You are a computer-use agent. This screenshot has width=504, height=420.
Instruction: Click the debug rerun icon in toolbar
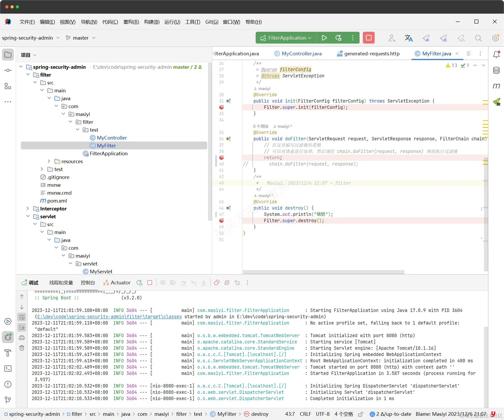pos(339,38)
